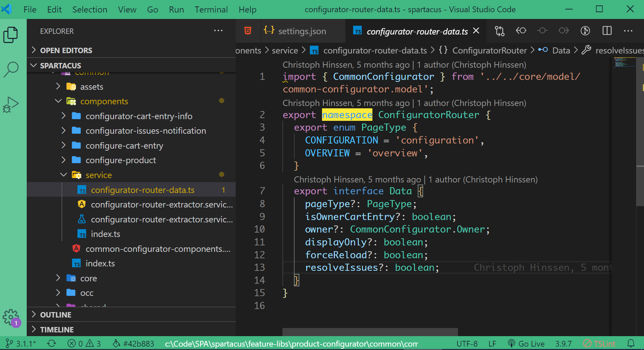Open configurator-router-data.ts in the file tree
Image resolution: width=644 pixels, height=350 pixels.
point(131,190)
